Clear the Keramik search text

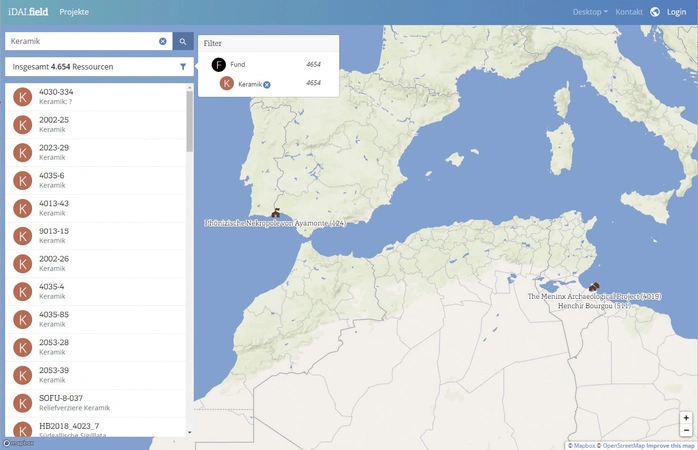[163, 42]
